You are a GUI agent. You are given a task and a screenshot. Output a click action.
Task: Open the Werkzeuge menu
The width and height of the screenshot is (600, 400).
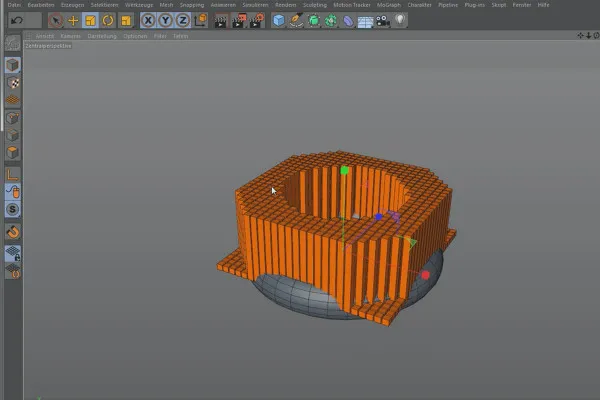coord(139,5)
